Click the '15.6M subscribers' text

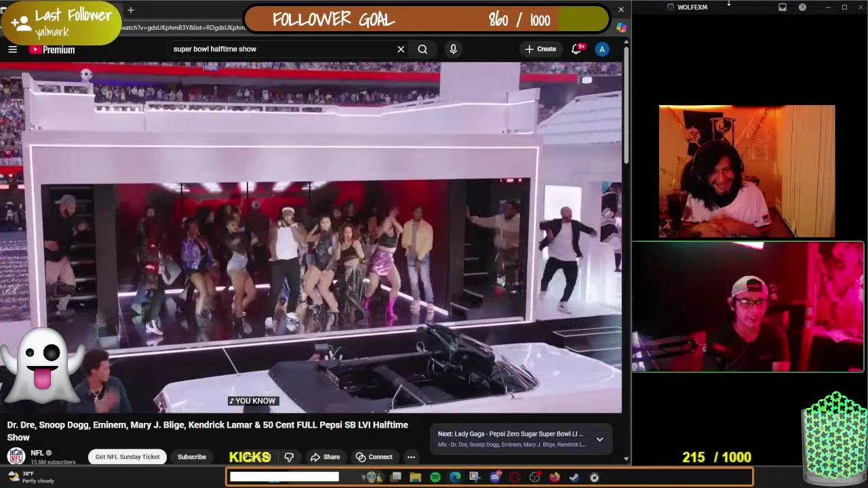pyautogui.click(x=53, y=462)
